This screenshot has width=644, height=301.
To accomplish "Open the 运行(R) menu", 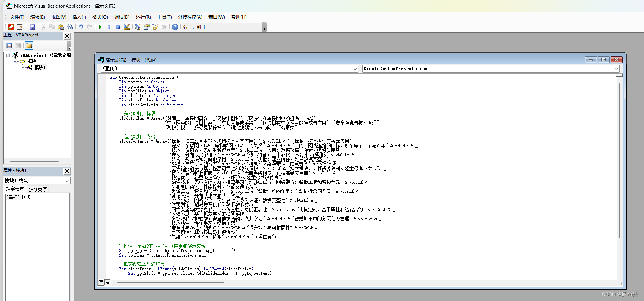I will pyautogui.click(x=143, y=17).
